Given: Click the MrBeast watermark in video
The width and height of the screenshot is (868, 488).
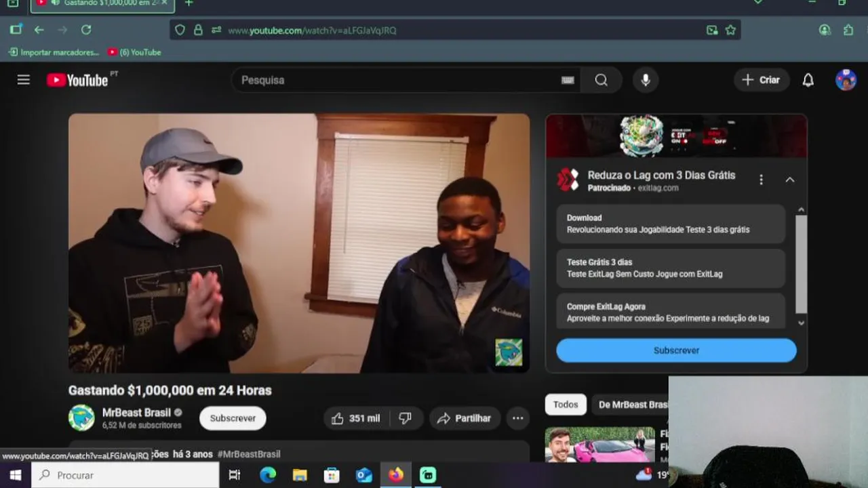Looking at the screenshot, I should click(x=509, y=352).
